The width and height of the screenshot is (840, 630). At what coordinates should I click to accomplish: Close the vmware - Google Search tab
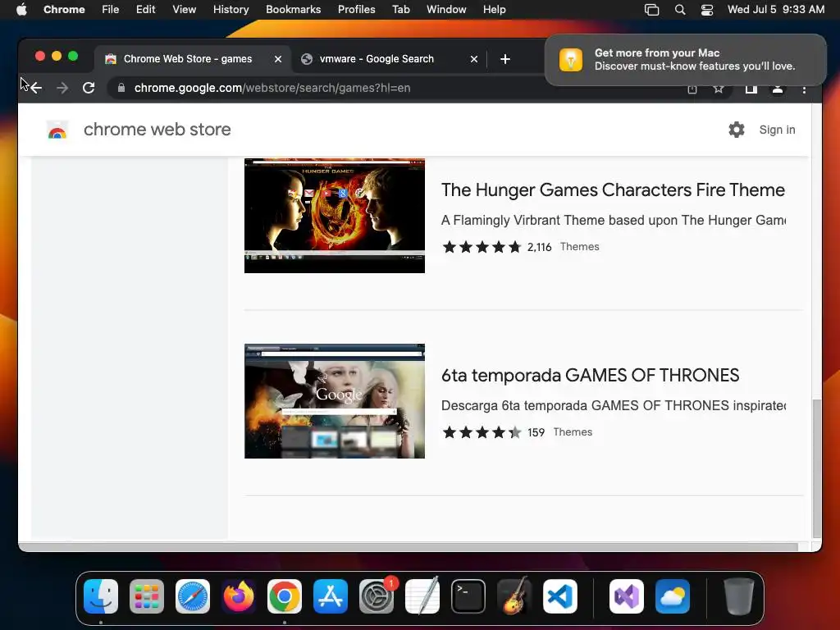(474, 59)
